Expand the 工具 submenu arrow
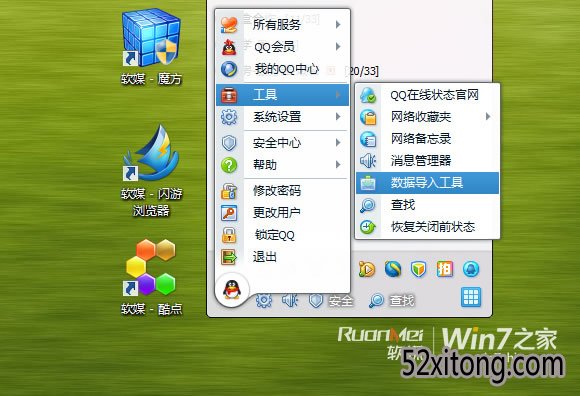The height and width of the screenshot is (396, 580). click(338, 95)
